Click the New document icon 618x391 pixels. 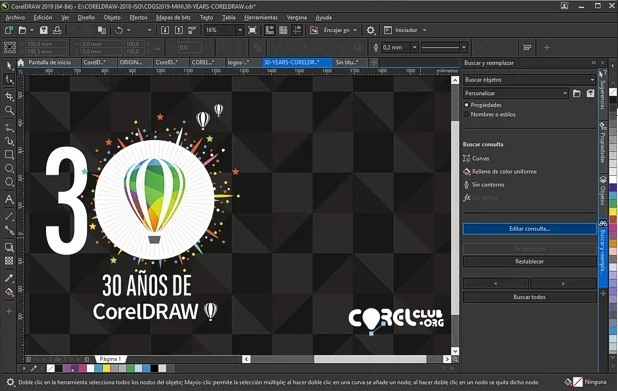pyautogui.click(x=9, y=30)
